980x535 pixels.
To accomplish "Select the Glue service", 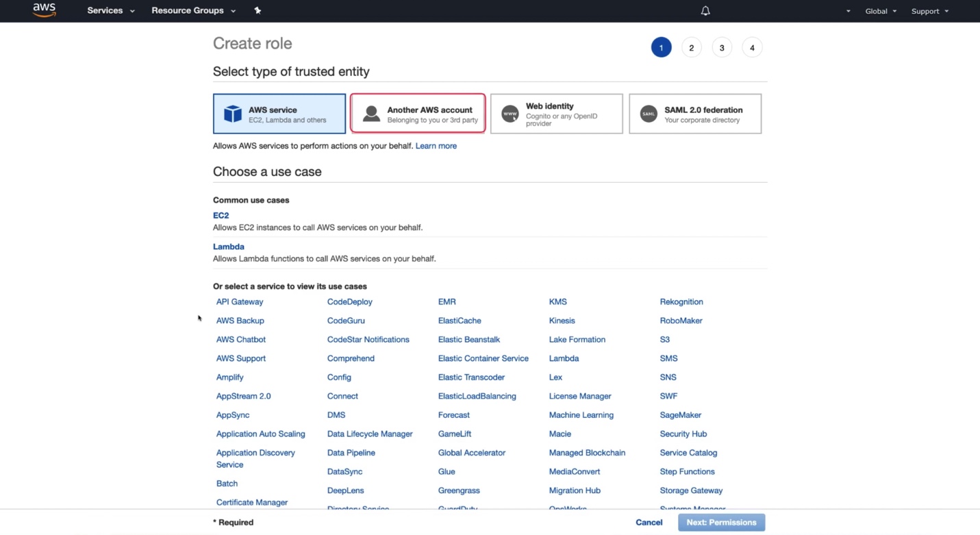I will (x=447, y=471).
